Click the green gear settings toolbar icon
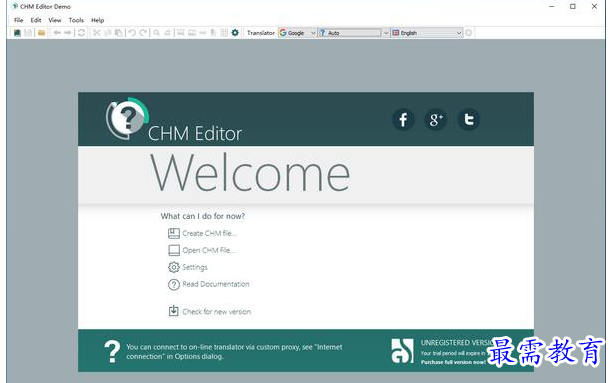 pyautogui.click(x=235, y=33)
